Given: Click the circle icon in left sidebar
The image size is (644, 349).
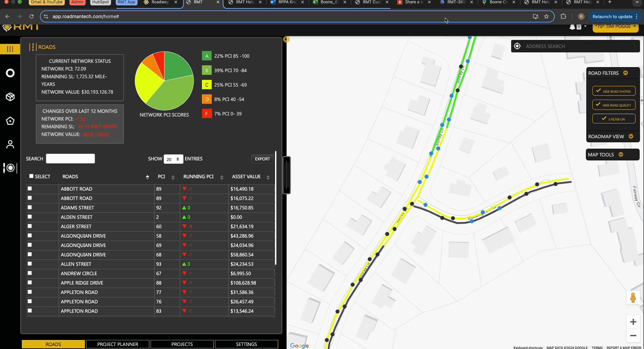Looking at the screenshot, I should pyautogui.click(x=10, y=73).
